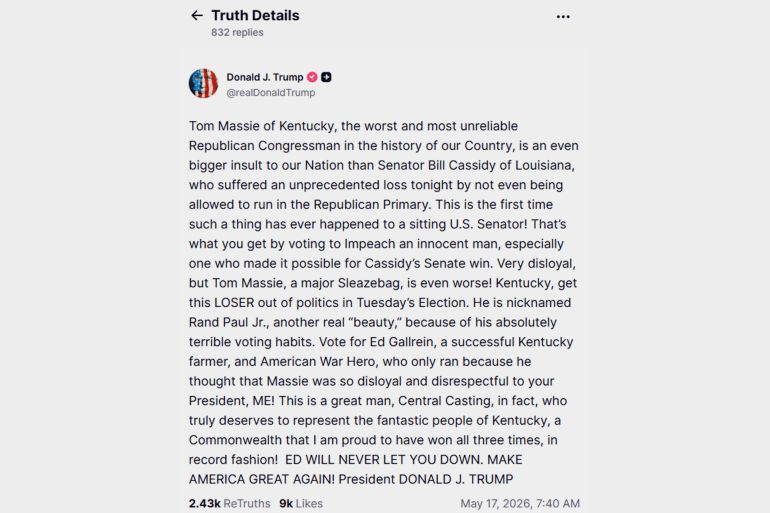Click the Truth Details heading
770x513 pixels.
(x=255, y=16)
